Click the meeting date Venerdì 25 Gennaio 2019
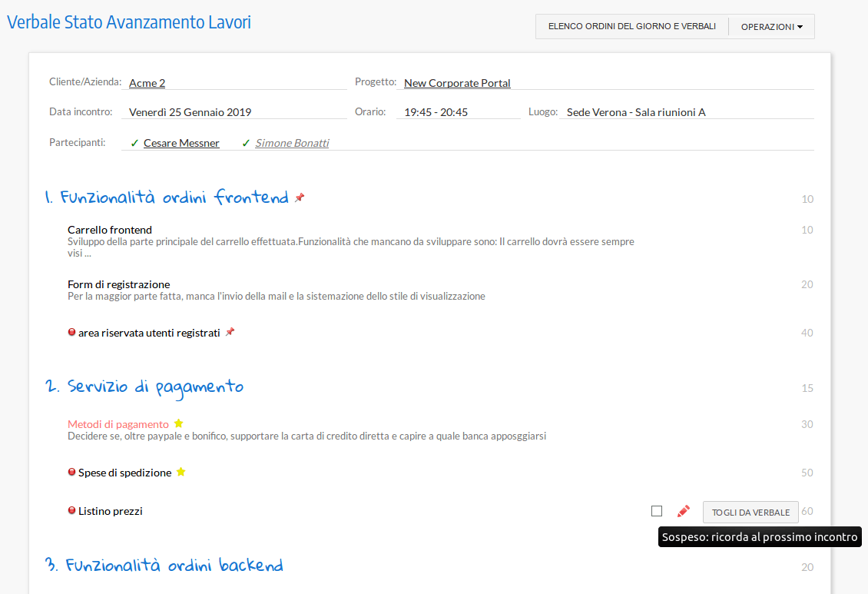 (x=190, y=112)
